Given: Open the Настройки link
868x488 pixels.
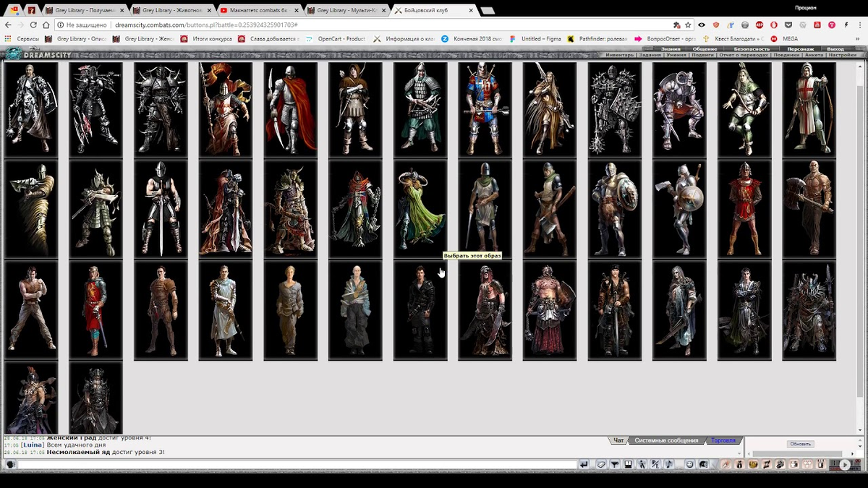Looking at the screenshot, I should [x=843, y=55].
